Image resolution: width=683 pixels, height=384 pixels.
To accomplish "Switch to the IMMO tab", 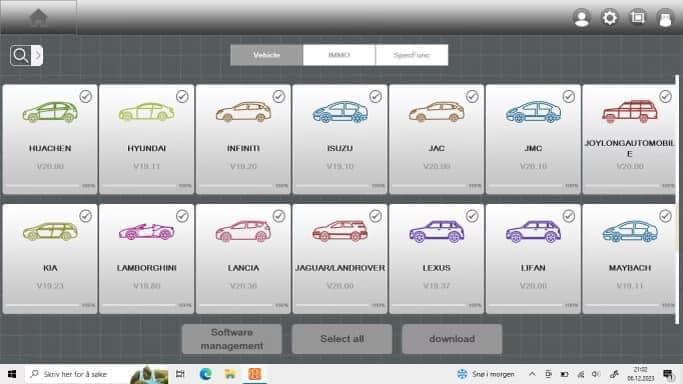I will click(339, 55).
